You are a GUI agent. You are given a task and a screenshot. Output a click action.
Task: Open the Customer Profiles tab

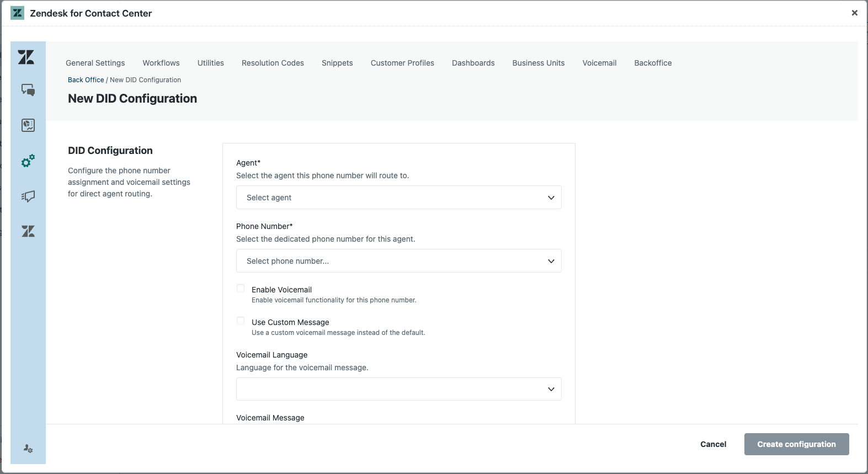402,63
